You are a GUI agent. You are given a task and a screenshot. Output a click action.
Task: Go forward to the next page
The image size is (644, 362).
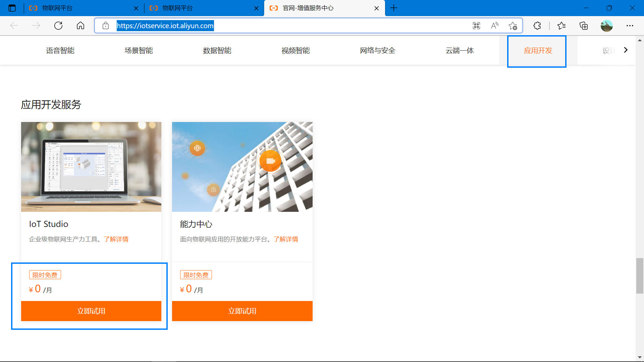point(36,25)
